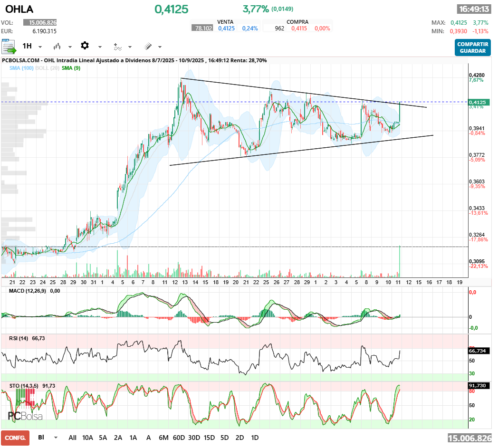Screen dimensions: 498x448
Task: Click the COMPRA volume 962
Action: [x=279, y=28]
